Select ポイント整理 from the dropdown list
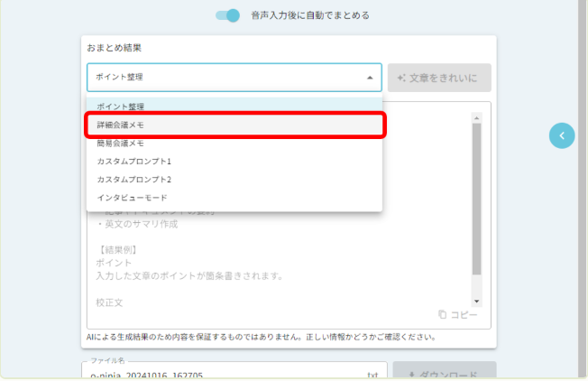This screenshot has width=588, height=381. coord(121,107)
